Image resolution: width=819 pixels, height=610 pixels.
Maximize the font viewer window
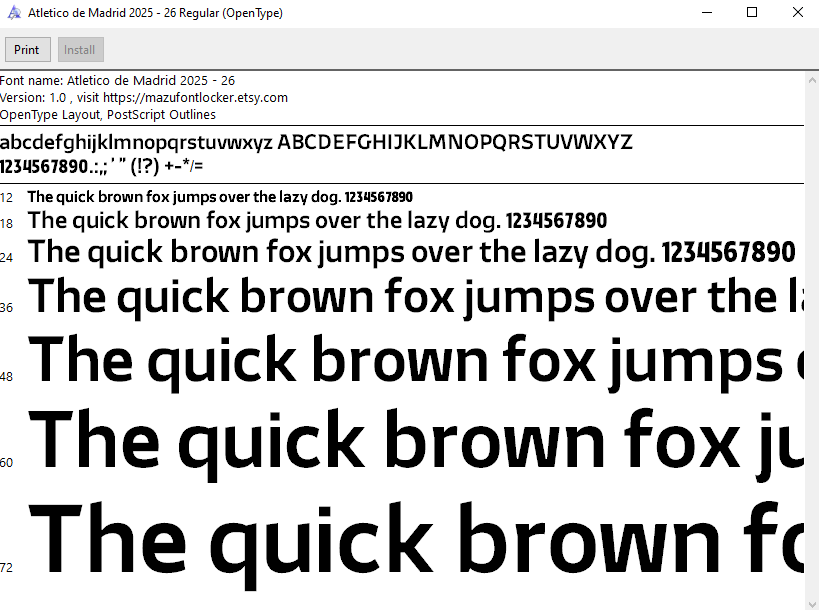752,13
